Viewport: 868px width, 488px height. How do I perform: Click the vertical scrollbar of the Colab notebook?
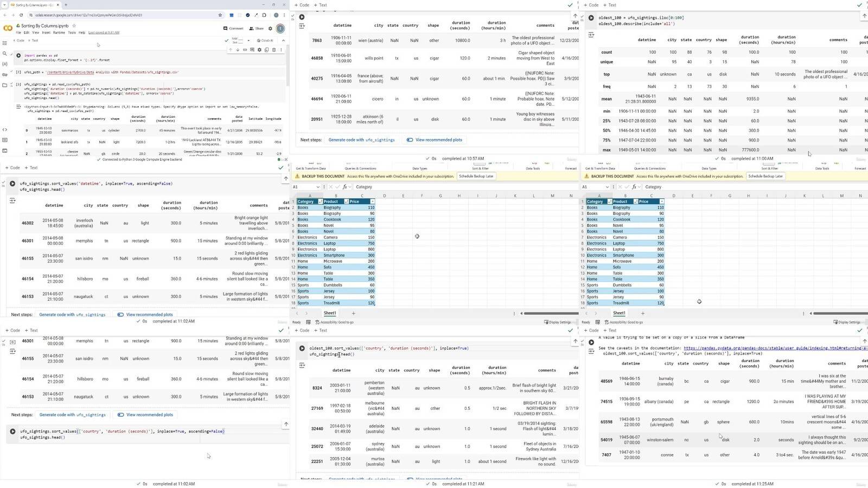coord(287,65)
